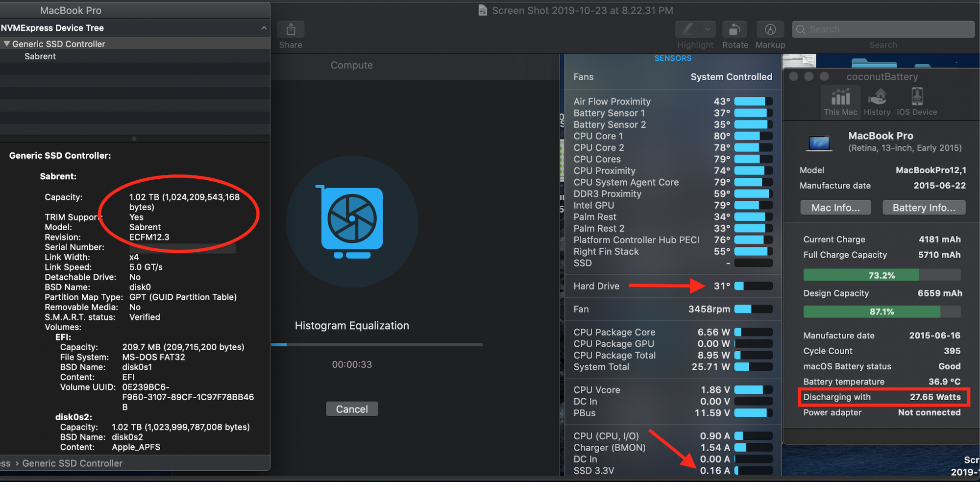Viewport: 980px width, 482px height.
Task: Select the CPU Proximity sensor row
Action: coord(673,171)
